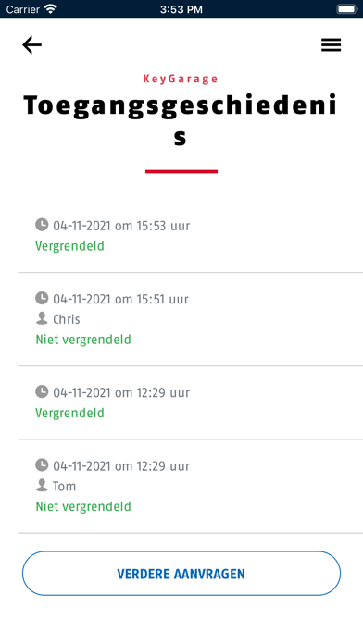Image resolution: width=363 pixels, height=644 pixels.
Task: Open the hamburger menu
Action: tap(331, 44)
